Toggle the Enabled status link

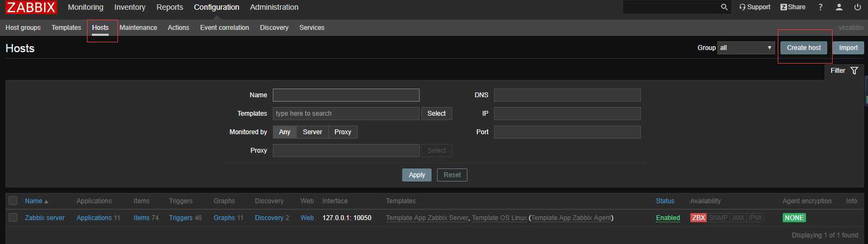click(668, 218)
